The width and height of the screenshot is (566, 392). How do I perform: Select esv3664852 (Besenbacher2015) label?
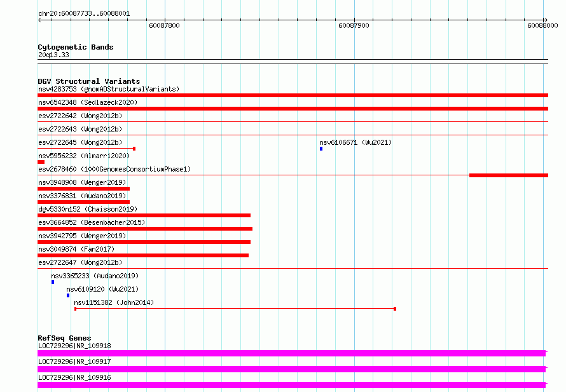[x=92, y=222]
